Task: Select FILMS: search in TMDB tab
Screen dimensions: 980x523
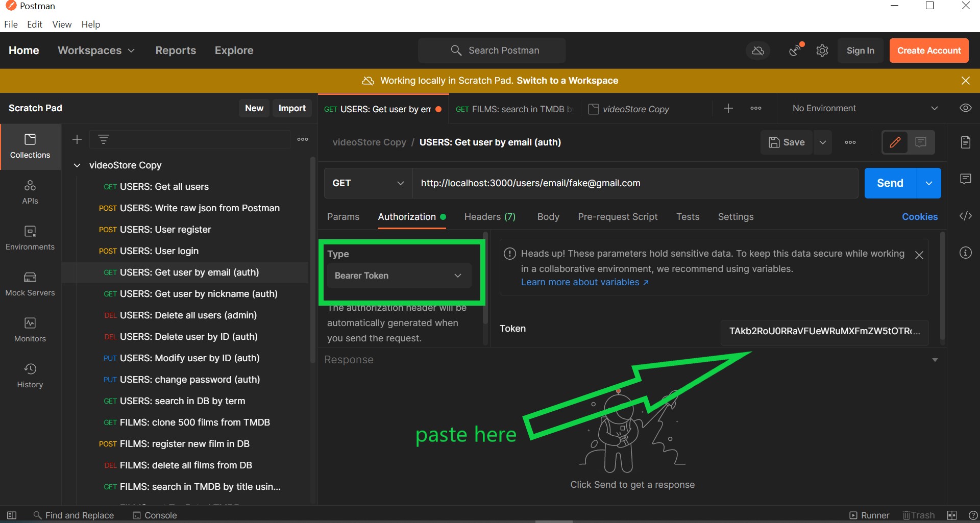Action: pyautogui.click(x=514, y=109)
